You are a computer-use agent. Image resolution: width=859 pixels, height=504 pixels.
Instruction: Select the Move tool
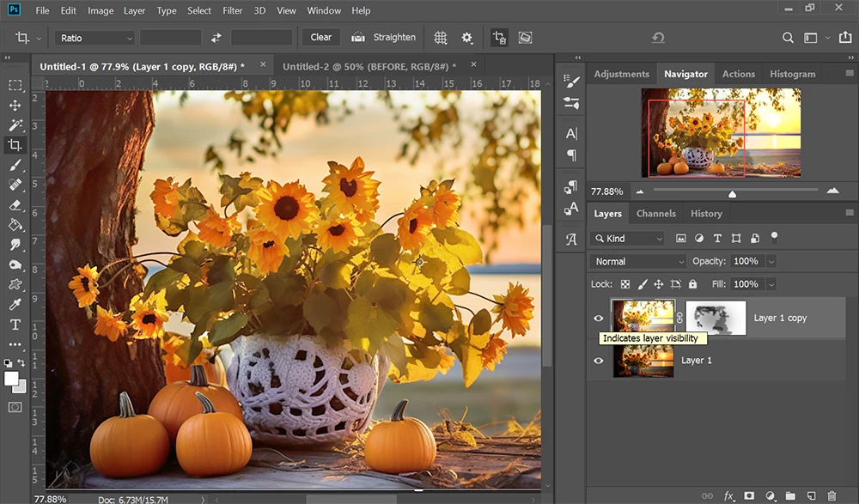pyautogui.click(x=15, y=105)
